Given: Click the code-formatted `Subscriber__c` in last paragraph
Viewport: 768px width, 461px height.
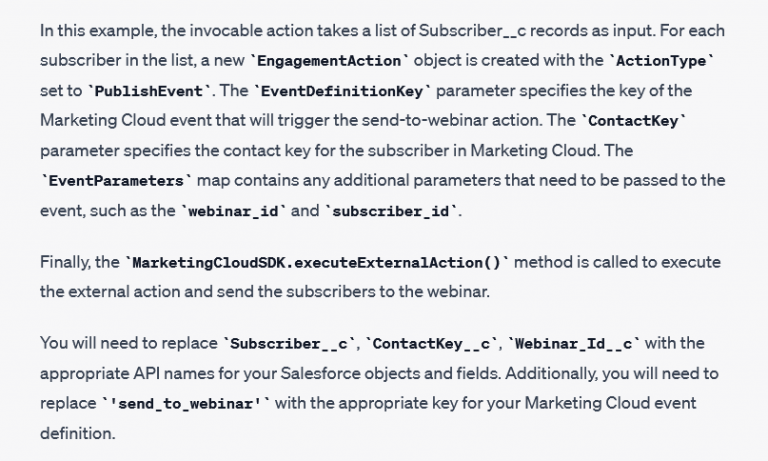Looking at the screenshot, I should point(291,344).
